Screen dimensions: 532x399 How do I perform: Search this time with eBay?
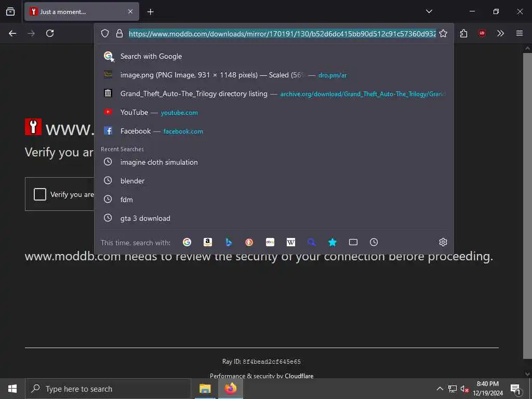click(x=270, y=242)
